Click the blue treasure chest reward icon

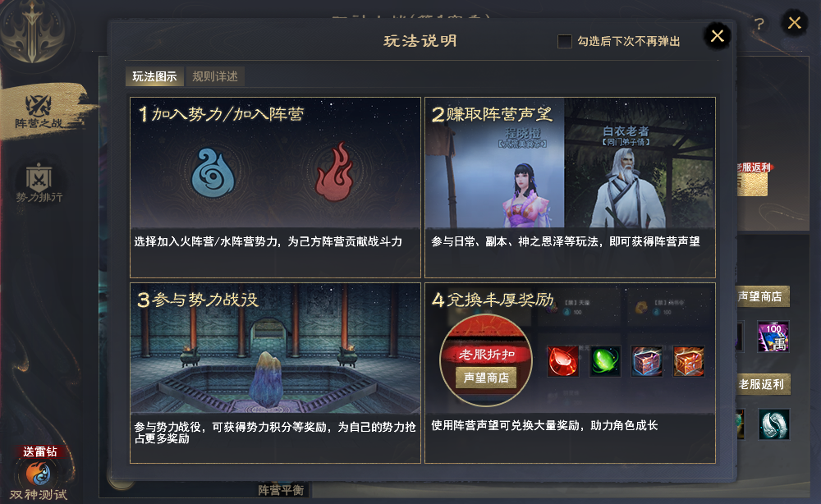click(x=647, y=360)
